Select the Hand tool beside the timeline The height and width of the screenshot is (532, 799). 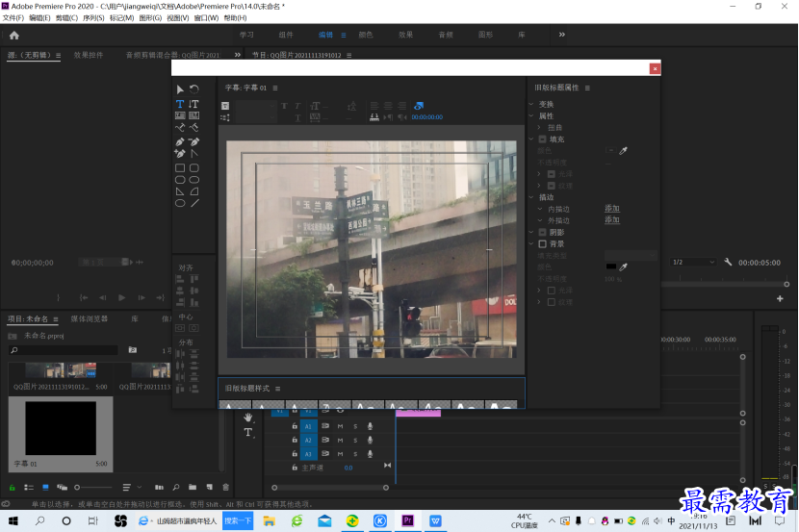[248, 418]
